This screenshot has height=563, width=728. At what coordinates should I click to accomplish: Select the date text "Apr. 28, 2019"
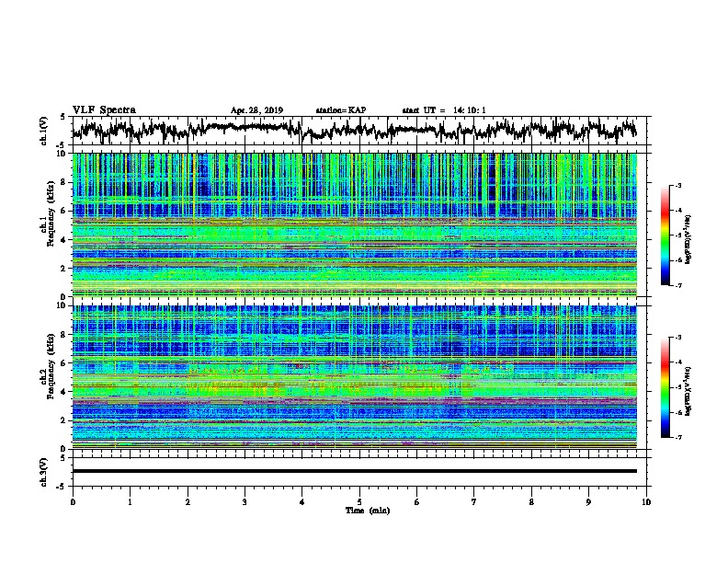[256, 110]
